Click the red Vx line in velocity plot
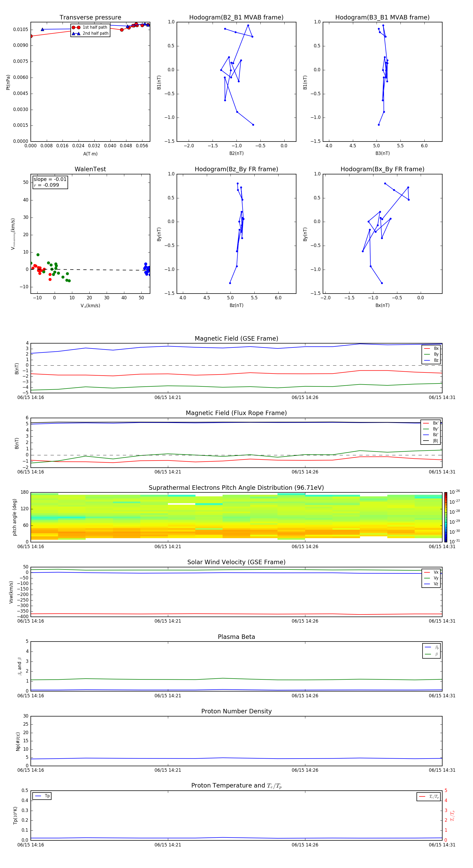The width and height of the screenshot is (473, 868). 236,614
